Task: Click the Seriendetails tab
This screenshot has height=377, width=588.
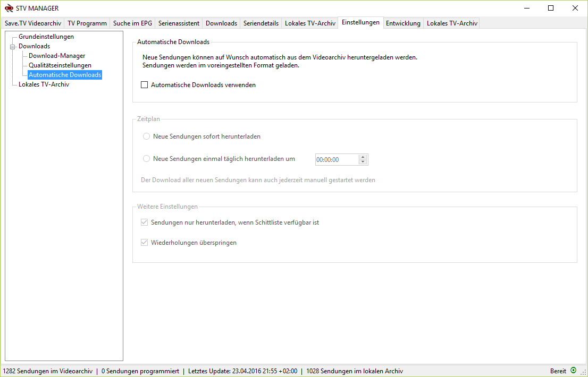Action: point(261,23)
